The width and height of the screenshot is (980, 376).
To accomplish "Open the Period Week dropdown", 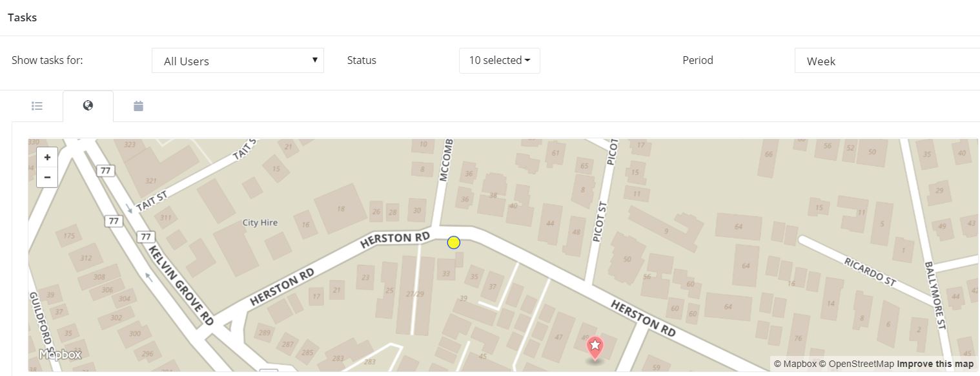I will click(886, 61).
